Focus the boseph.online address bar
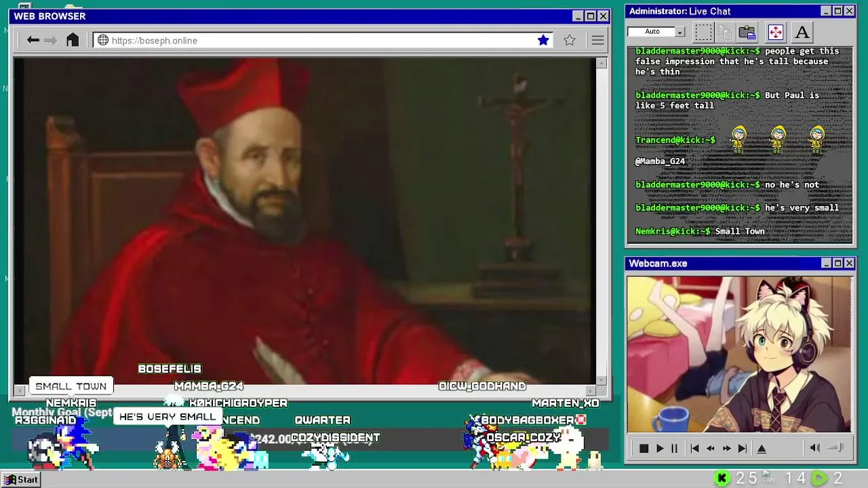 point(323,40)
